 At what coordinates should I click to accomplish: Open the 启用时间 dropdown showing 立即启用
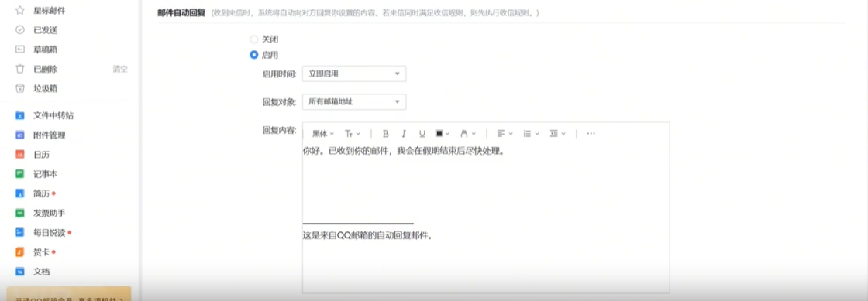pos(354,74)
